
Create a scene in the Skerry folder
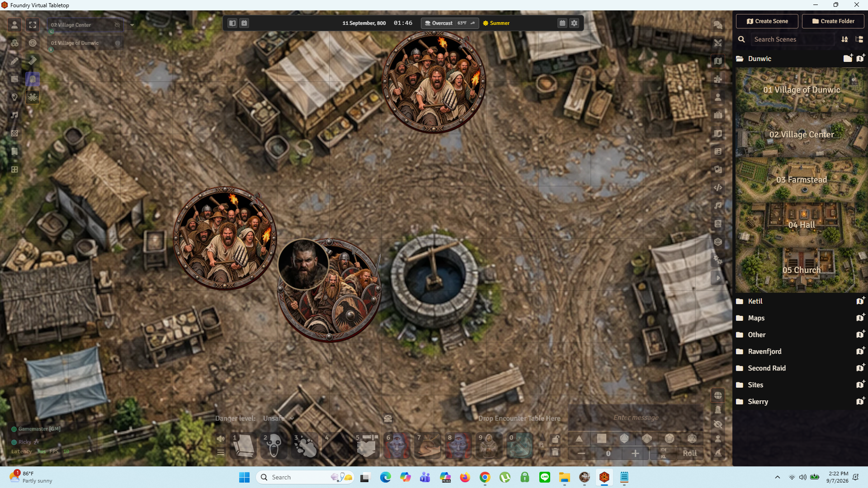pyautogui.click(x=860, y=401)
